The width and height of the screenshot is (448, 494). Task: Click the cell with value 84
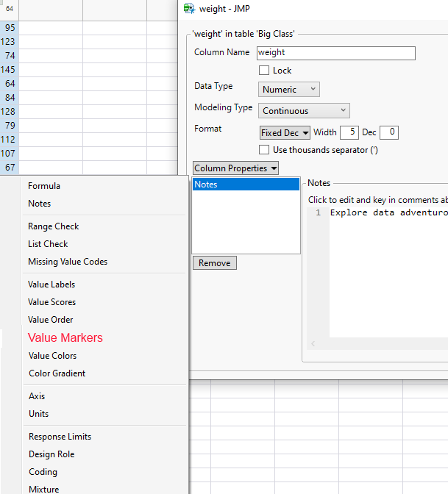10,97
